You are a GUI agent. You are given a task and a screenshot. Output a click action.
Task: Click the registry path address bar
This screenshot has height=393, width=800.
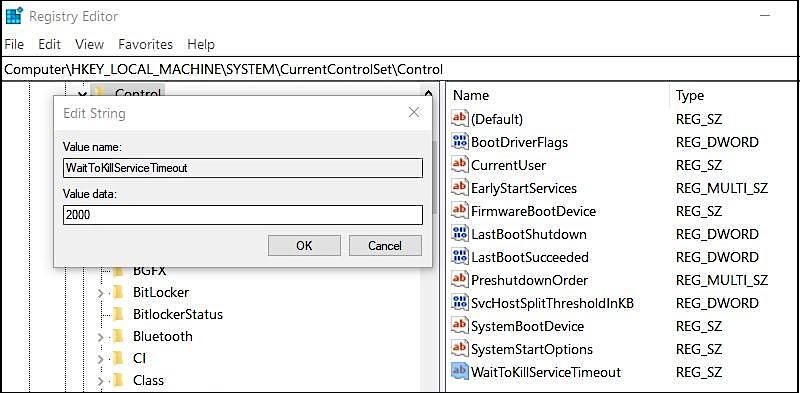click(x=400, y=69)
